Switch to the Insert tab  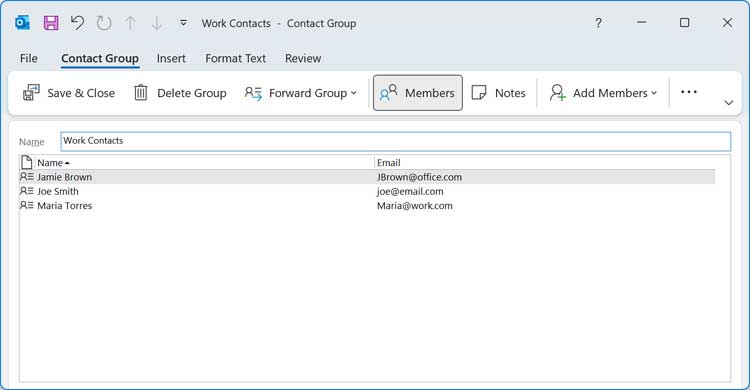(x=171, y=58)
